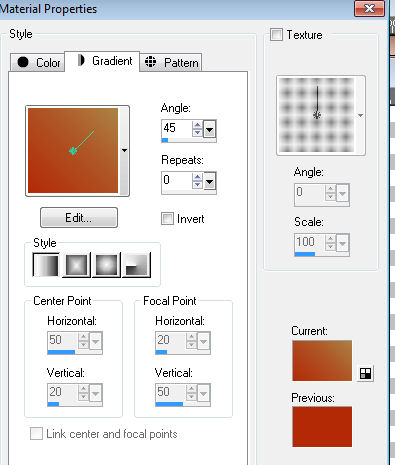Select the Linear gradient style icon

coord(46,265)
